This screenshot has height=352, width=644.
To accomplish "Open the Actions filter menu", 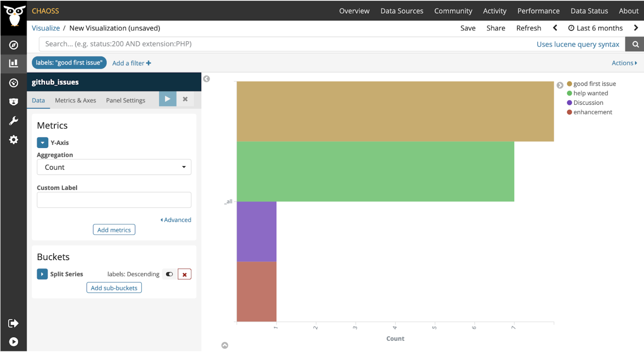I will click(624, 63).
